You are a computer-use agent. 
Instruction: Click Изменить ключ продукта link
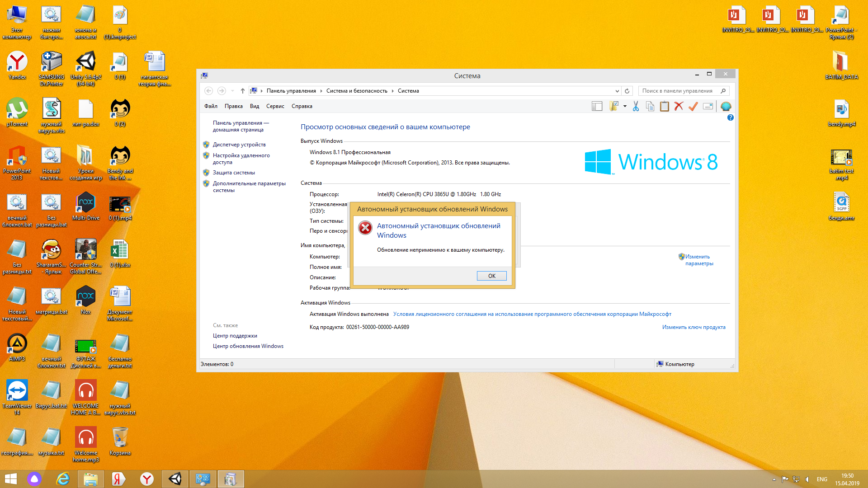[694, 327]
